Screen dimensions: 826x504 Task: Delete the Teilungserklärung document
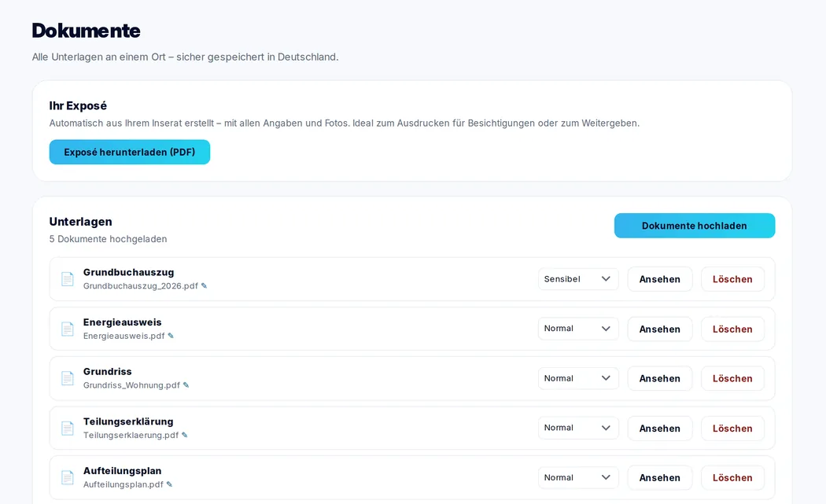(x=732, y=429)
